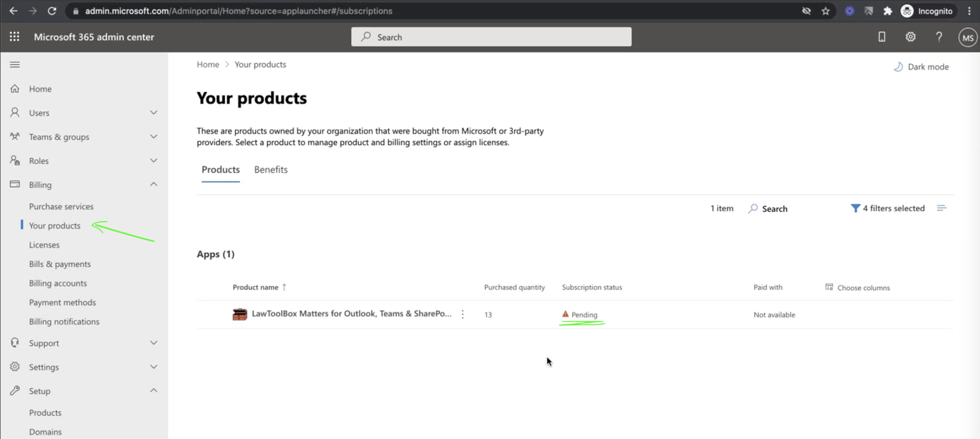Screen dimensions: 980x439
Task: Open Billing notifications
Action: point(64,321)
